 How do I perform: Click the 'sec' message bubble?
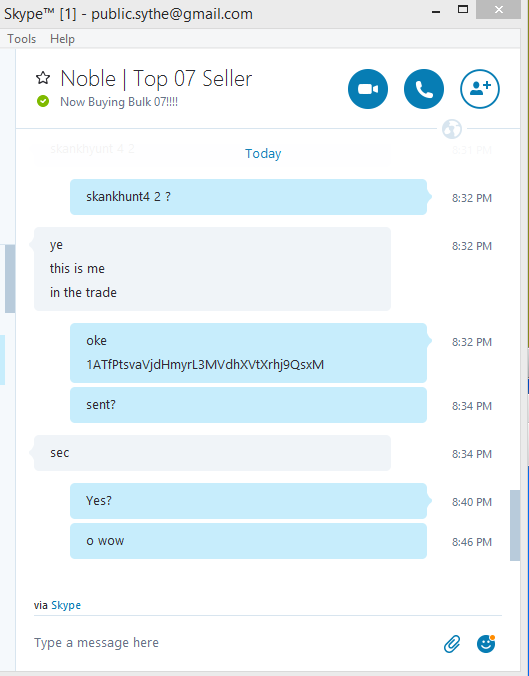pos(212,453)
